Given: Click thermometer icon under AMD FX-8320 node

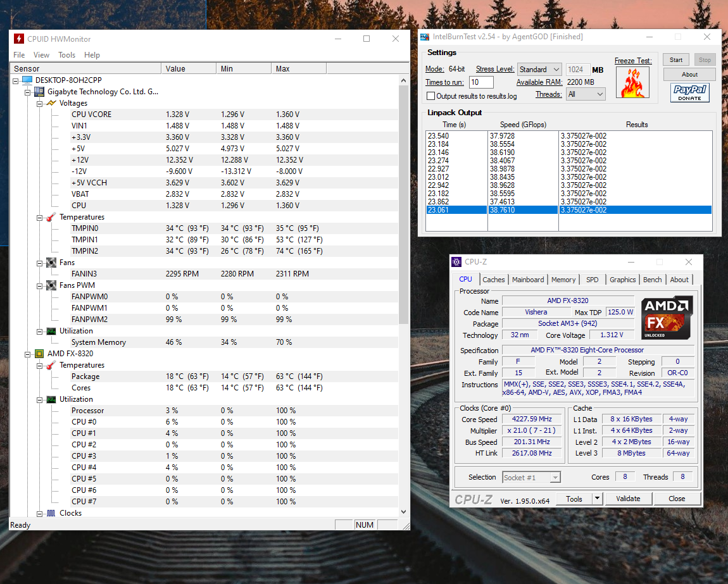Looking at the screenshot, I should click(51, 365).
